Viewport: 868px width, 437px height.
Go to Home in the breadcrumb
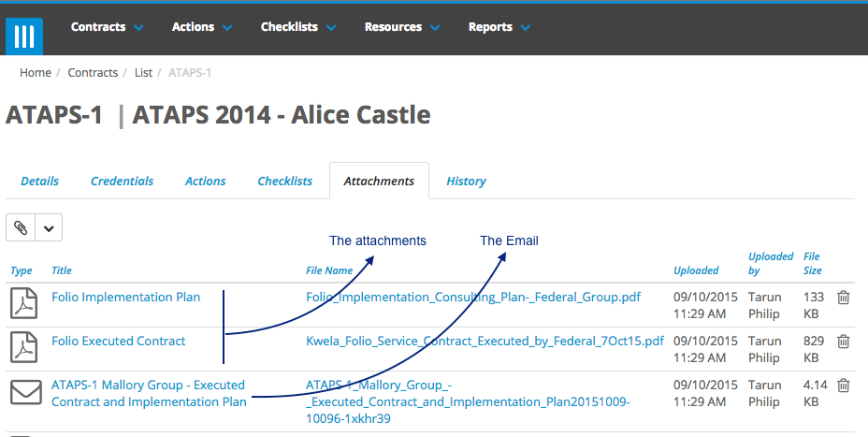coord(36,73)
